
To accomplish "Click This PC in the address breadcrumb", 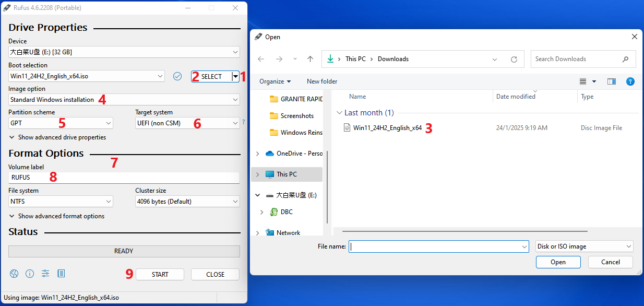I will coord(355,59).
